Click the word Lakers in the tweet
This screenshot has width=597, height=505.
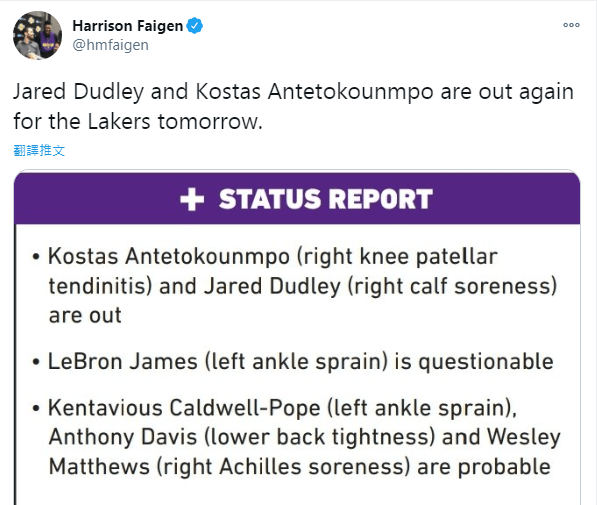point(119,121)
